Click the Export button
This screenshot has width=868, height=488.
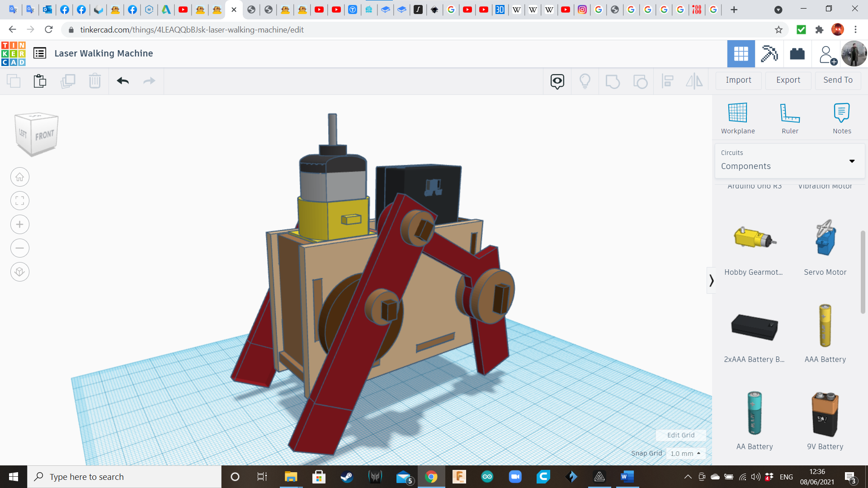pyautogui.click(x=788, y=80)
